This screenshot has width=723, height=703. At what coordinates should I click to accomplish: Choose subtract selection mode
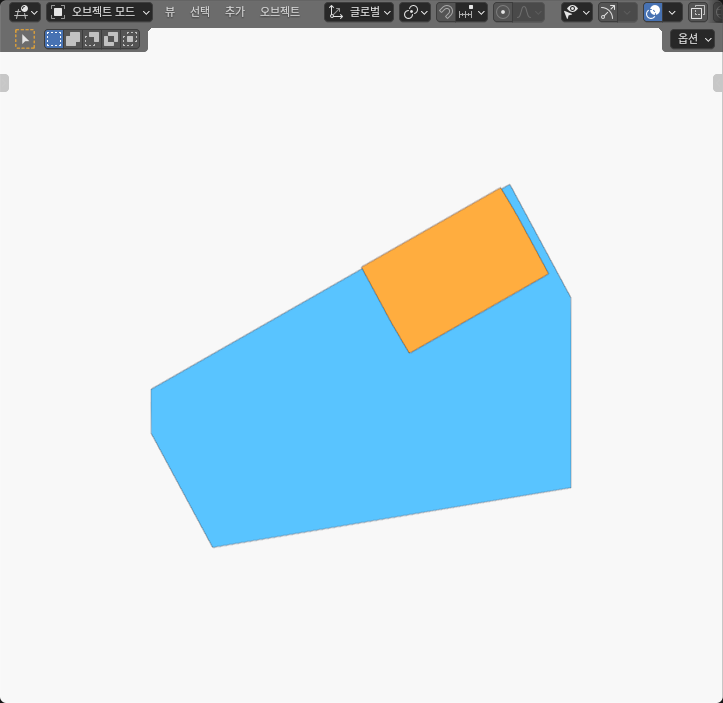point(92,39)
